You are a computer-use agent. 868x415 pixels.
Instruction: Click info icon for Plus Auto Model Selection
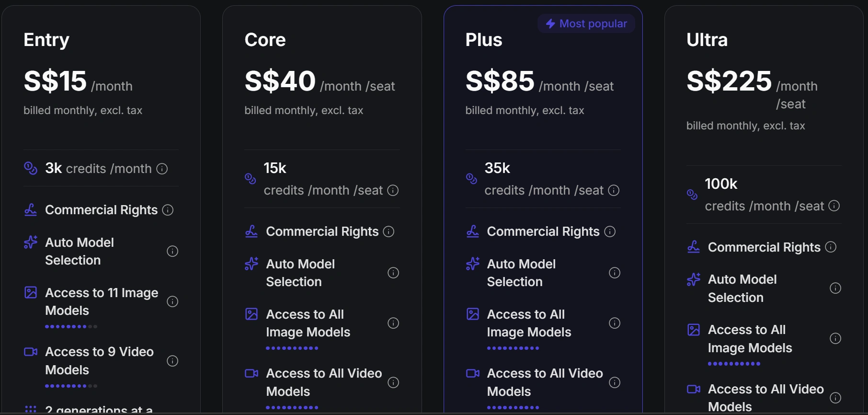(614, 273)
